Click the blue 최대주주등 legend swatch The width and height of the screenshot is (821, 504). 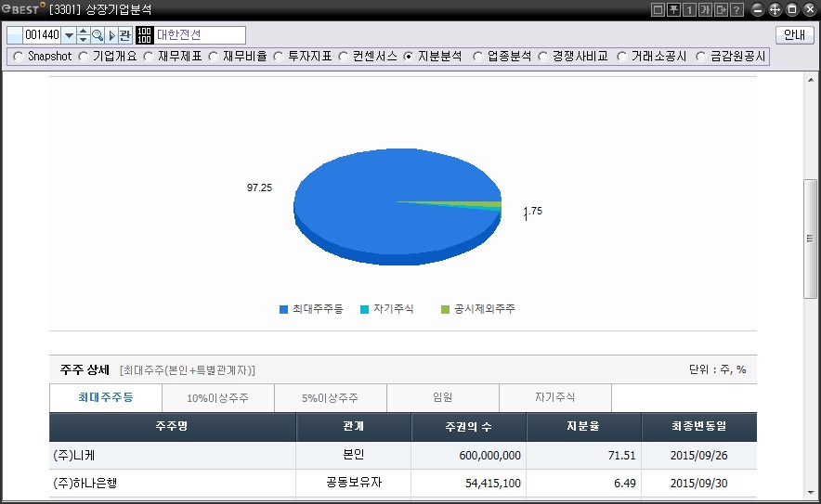tap(284, 309)
